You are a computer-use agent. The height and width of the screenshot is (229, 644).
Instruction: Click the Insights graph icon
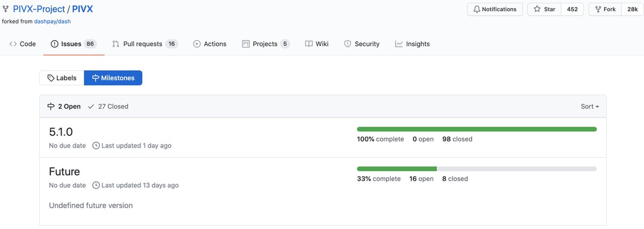399,44
